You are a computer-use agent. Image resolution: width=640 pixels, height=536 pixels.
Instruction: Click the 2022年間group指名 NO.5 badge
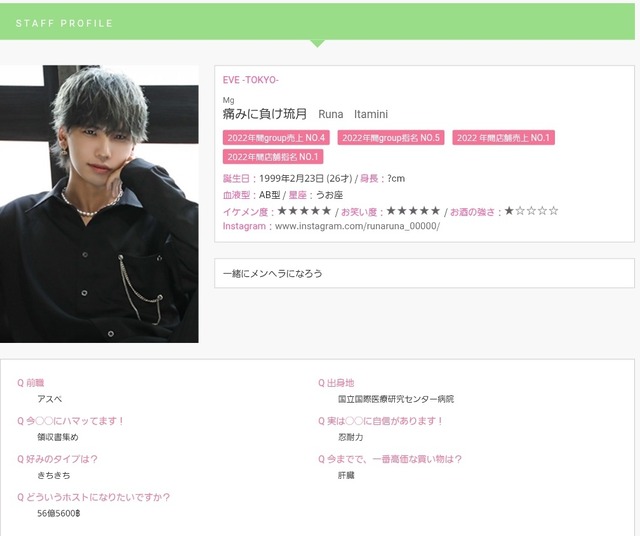point(391,138)
